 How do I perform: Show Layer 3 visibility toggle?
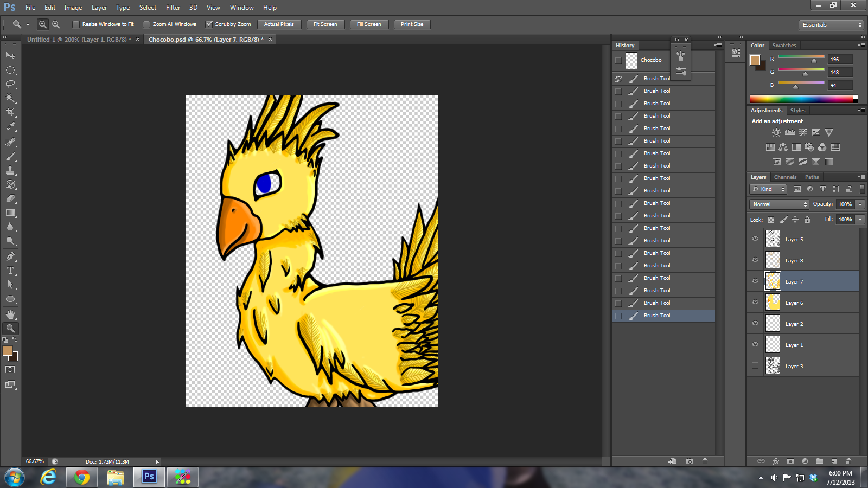[755, 365]
